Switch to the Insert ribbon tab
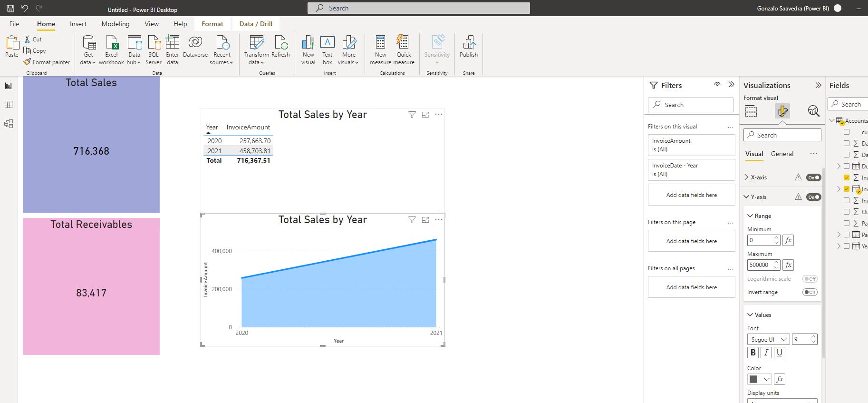868x403 pixels. [78, 24]
